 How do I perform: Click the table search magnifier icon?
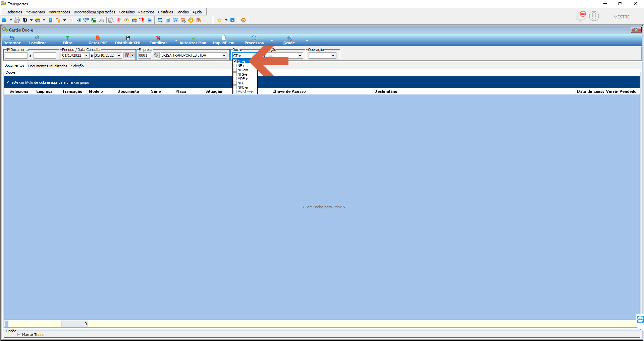[199, 20]
